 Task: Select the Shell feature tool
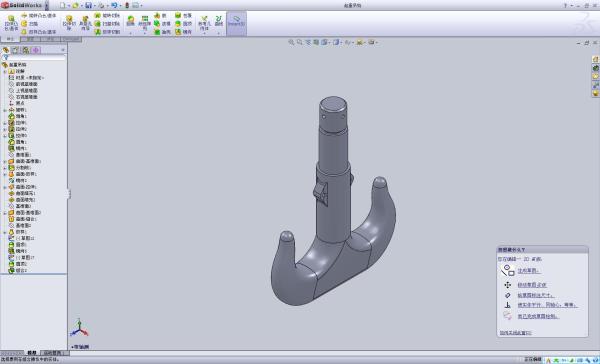tap(161, 32)
